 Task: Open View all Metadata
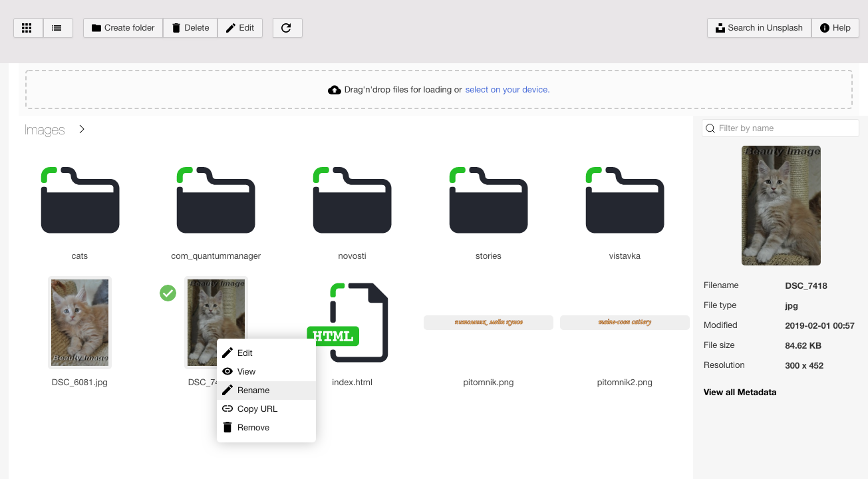pyautogui.click(x=740, y=392)
